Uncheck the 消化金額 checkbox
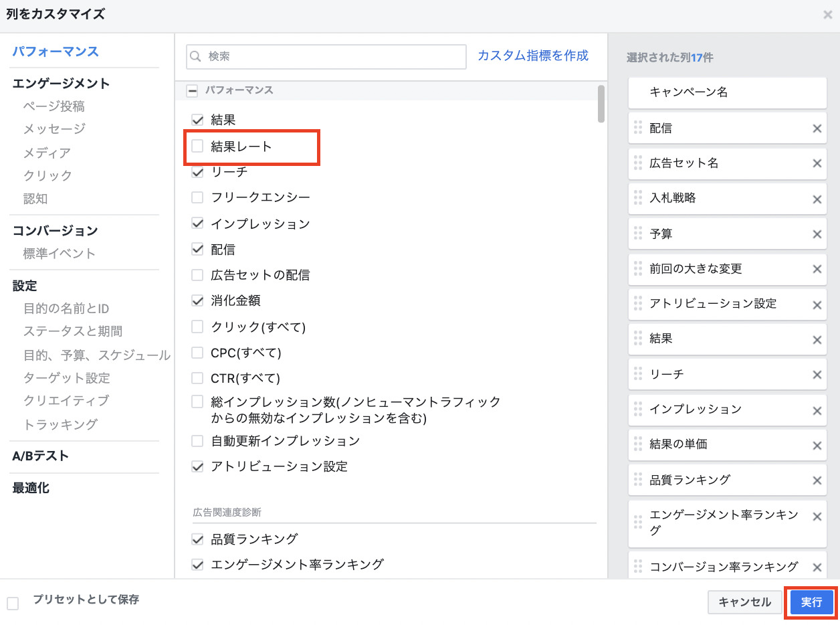This screenshot has height=625, width=840. (x=197, y=301)
